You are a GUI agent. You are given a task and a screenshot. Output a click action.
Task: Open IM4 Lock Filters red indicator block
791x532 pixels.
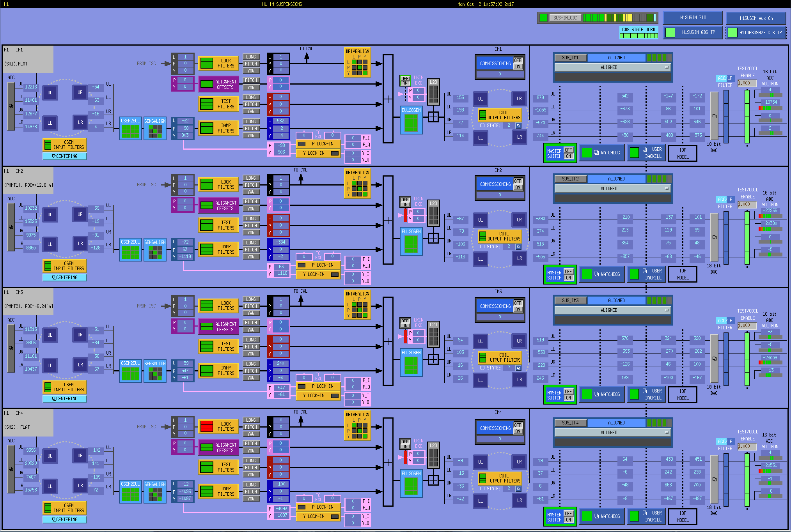point(207,426)
